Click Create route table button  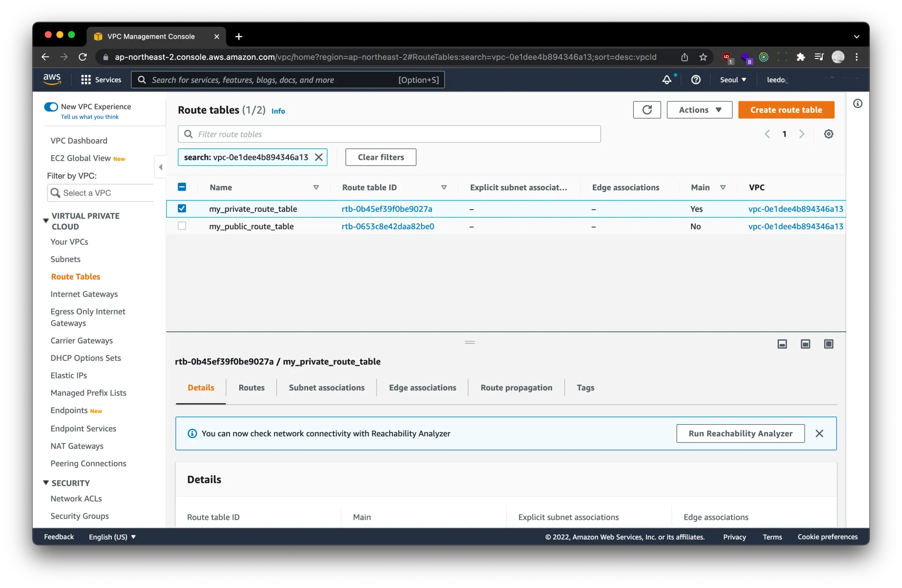pos(786,110)
